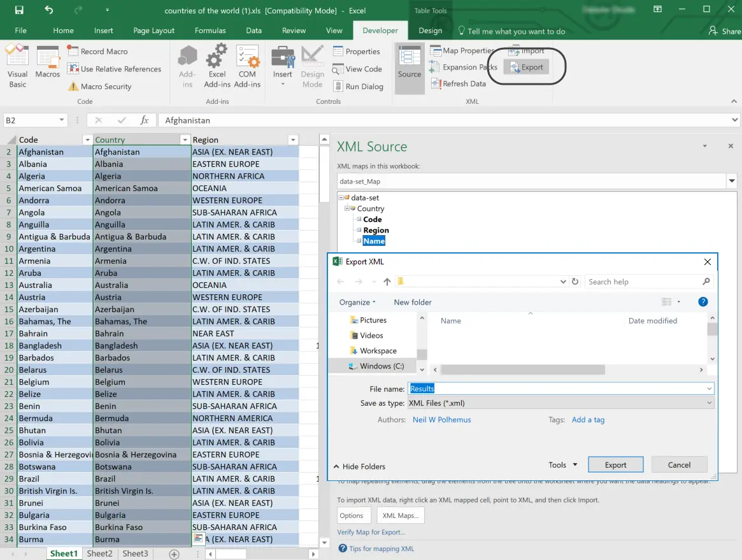742x560 pixels.
Task: Toggle the XML Source pane button
Action: [410, 68]
